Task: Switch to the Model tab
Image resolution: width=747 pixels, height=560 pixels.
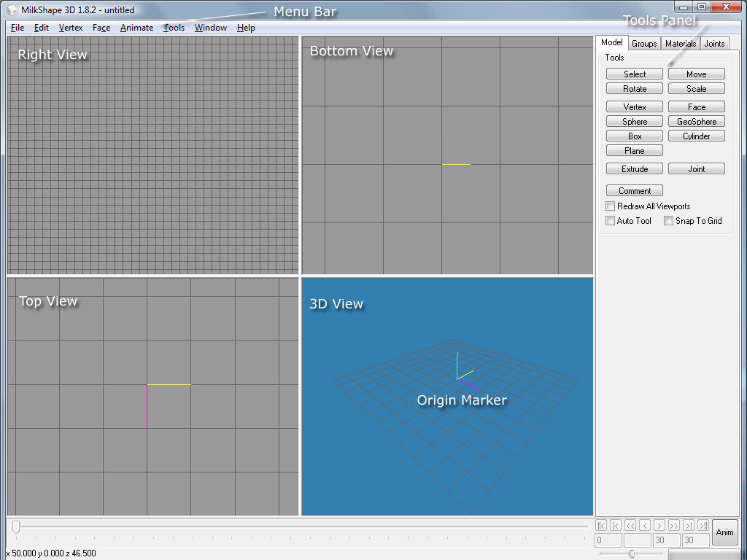Action: 612,42
